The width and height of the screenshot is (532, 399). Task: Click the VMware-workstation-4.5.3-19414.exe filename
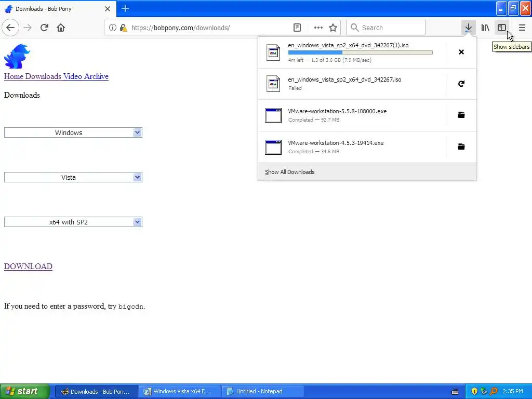[x=336, y=143]
